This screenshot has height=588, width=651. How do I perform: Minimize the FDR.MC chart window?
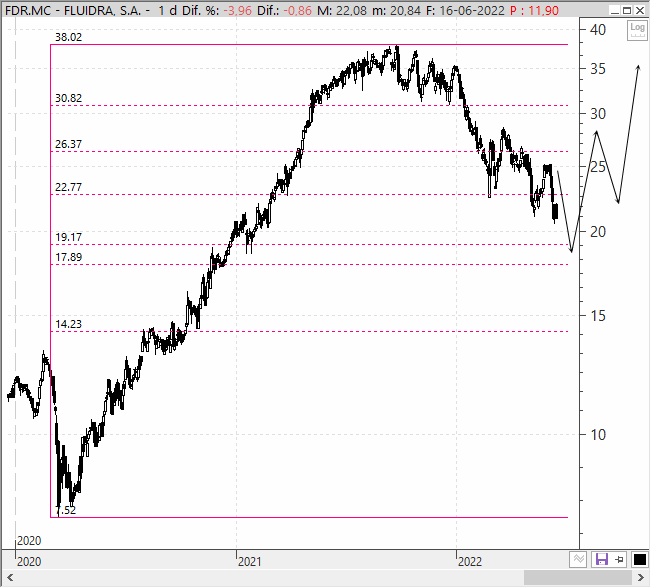pos(615,10)
